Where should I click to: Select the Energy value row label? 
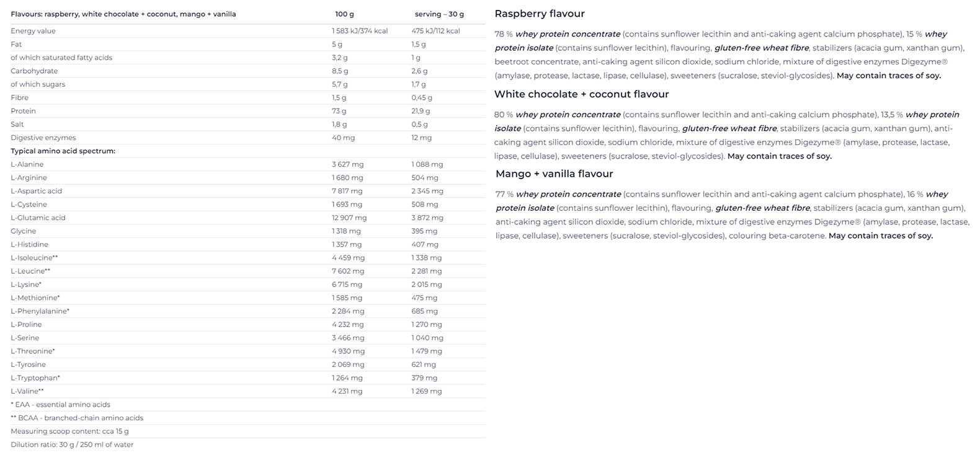(33, 31)
